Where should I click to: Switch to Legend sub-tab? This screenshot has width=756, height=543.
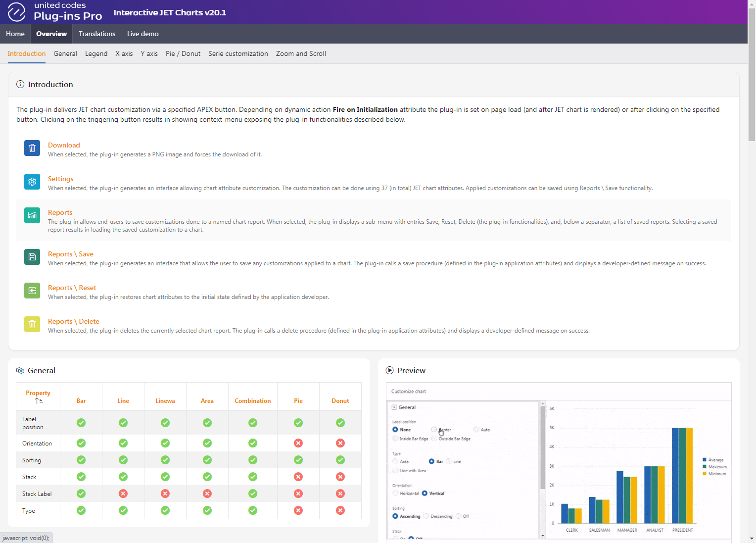96,53
